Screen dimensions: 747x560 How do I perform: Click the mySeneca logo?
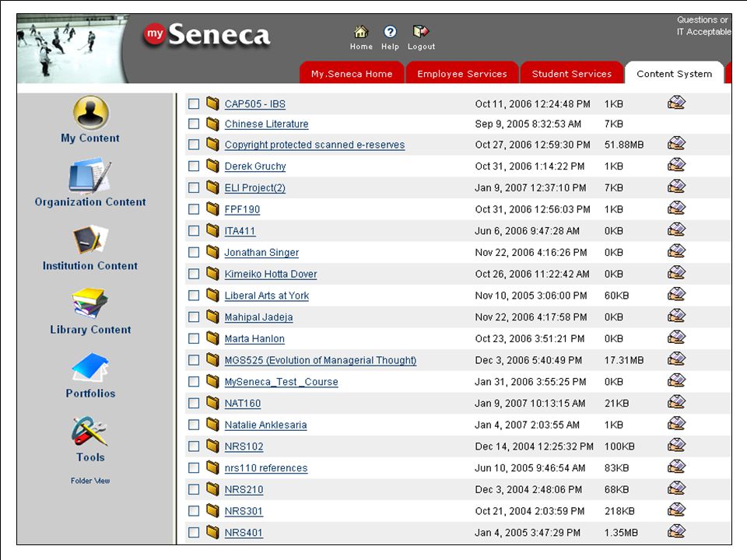tap(207, 35)
